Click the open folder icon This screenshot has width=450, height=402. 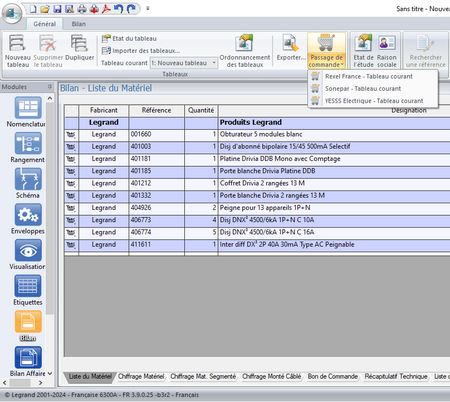(x=45, y=9)
